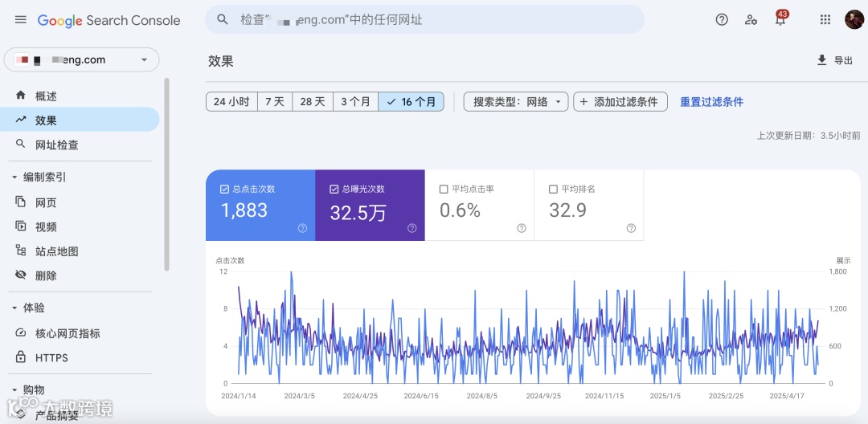The height and width of the screenshot is (424, 868).
Task: Click the 删除 removals icon
Action: pyautogui.click(x=20, y=275)
